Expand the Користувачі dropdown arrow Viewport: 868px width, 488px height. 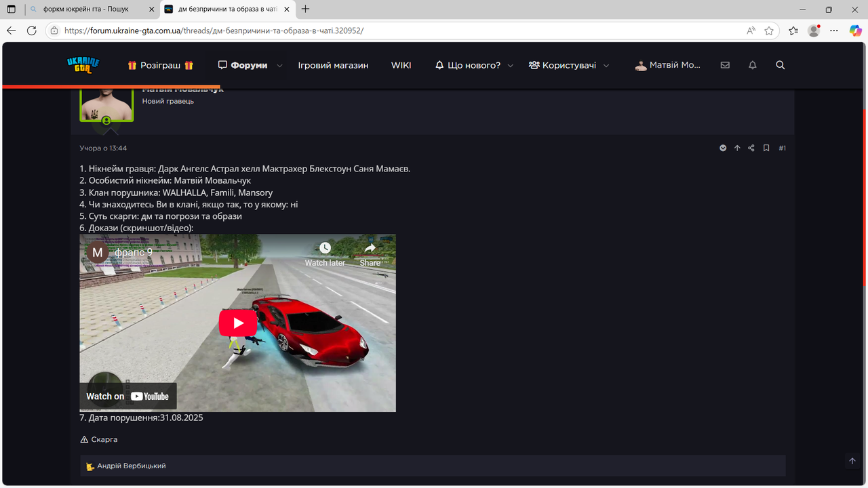(606, 66)
